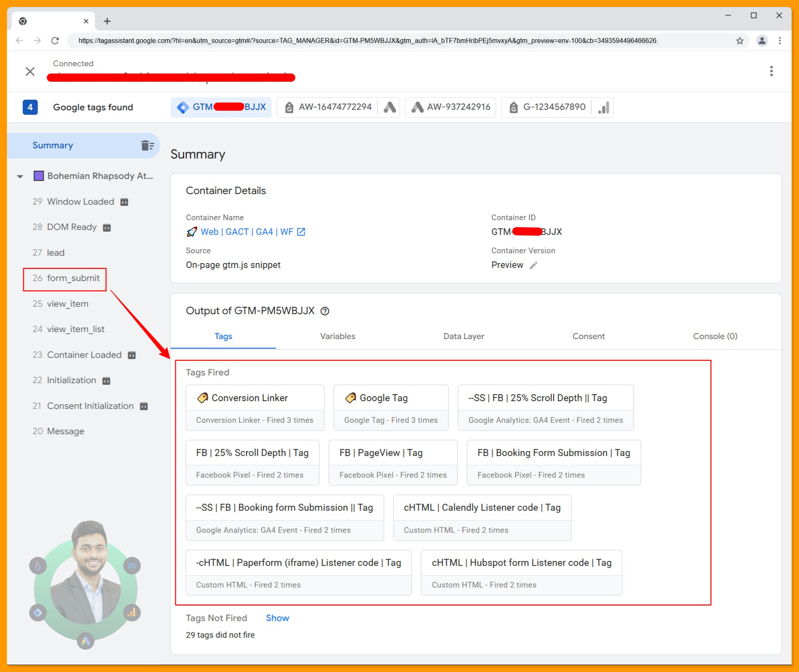Collapse the Bohemian Rhapsody event tree
The width and height of the screenshot is (799, 672).
pyautogui.click(x=20, y=176)
